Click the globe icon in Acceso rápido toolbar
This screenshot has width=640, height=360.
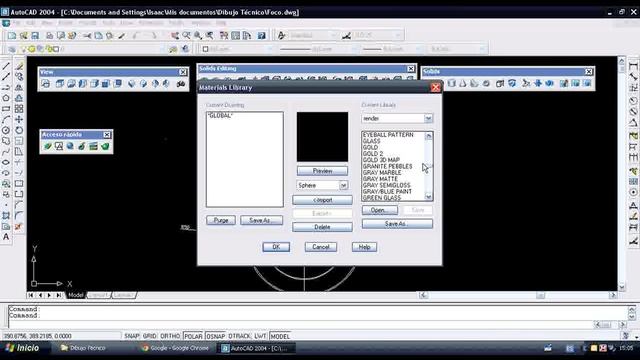(x=70, y=146)
